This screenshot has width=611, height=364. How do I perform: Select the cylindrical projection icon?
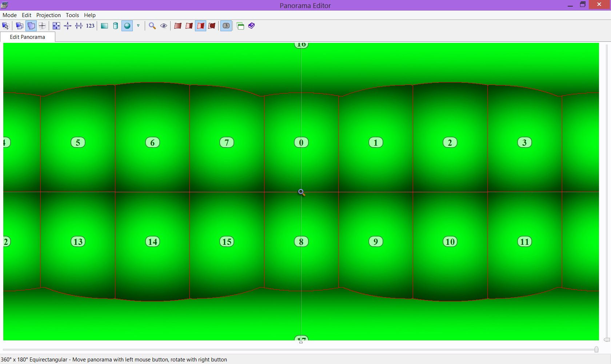coord(116,26)
